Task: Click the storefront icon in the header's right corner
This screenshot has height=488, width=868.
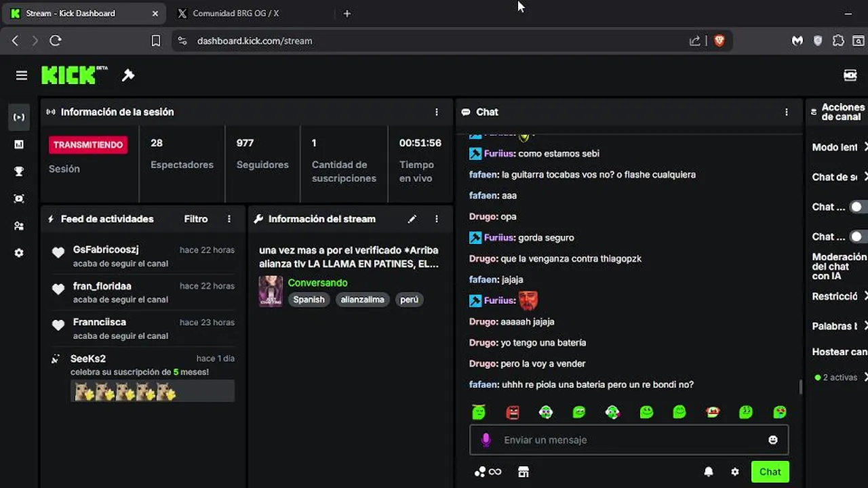Action: 850,75
